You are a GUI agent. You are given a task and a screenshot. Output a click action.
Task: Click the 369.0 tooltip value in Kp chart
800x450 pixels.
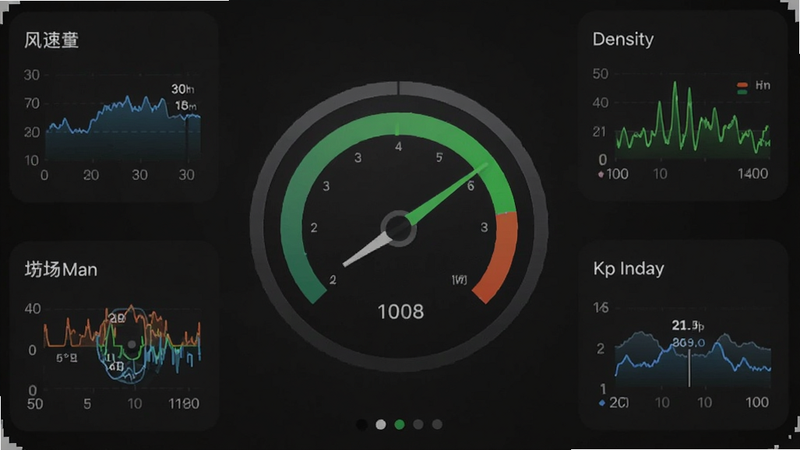coord(688,343)
